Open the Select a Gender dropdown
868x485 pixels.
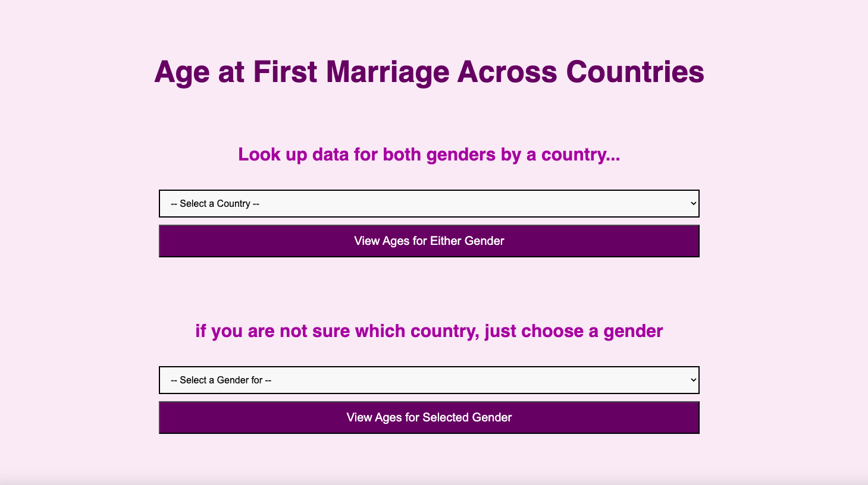pos(429,380)
